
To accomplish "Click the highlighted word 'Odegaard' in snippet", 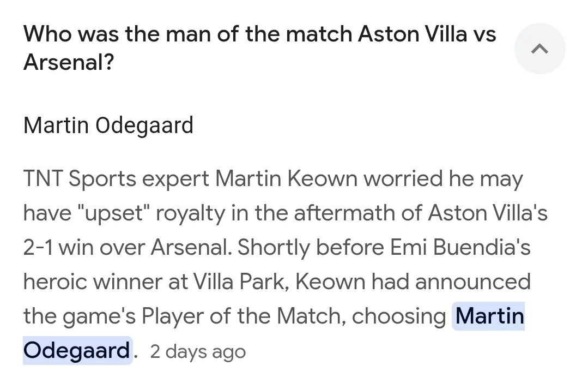I will 77,350.
